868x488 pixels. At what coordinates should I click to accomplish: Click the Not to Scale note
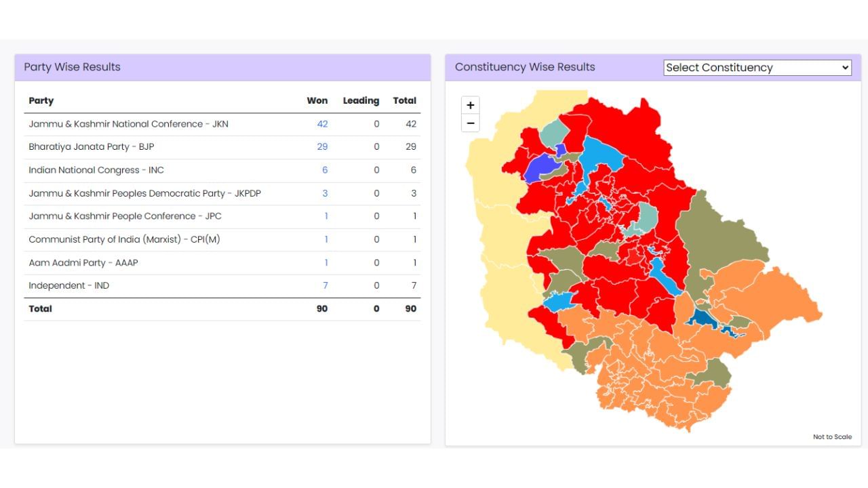point(832,436)
